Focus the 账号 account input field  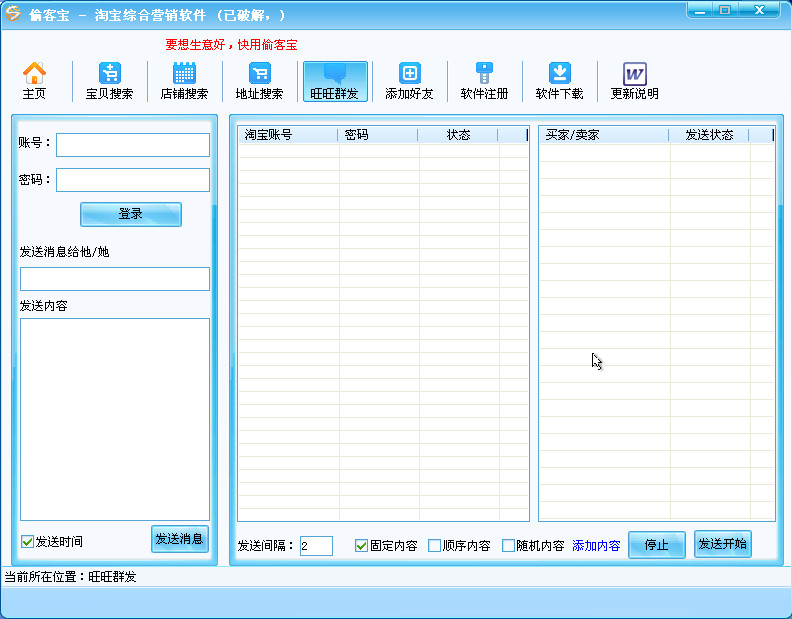pos(133,145)
